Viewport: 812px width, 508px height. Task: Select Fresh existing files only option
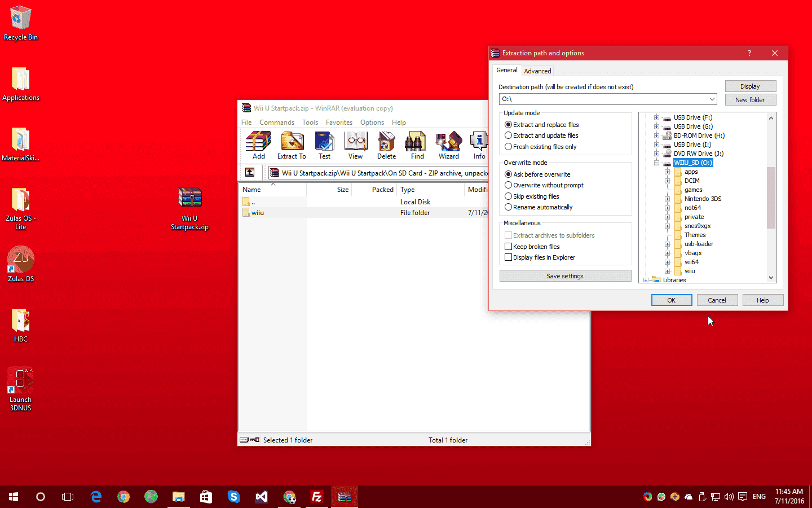point(508,147)
